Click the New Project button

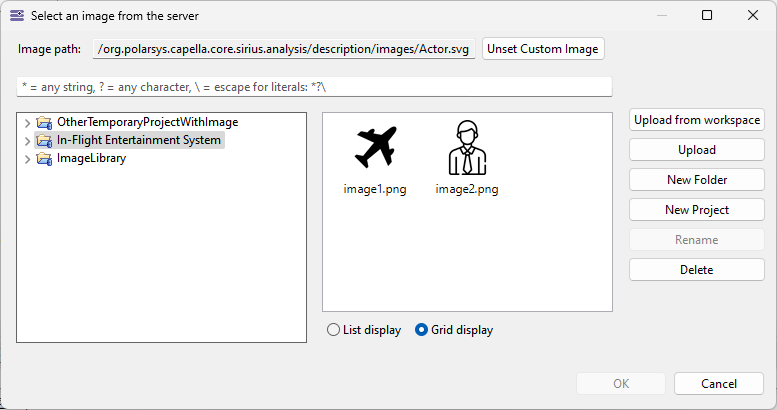point(697,210)
